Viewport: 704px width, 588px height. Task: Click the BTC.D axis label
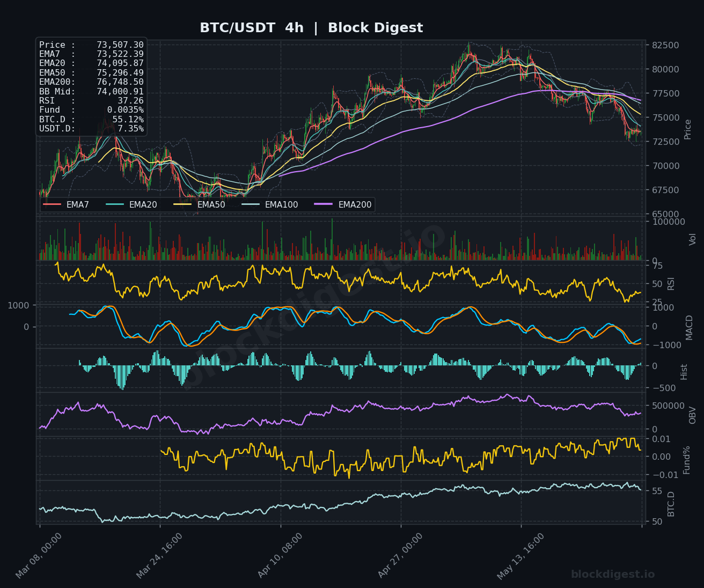[x=671, y=504]
